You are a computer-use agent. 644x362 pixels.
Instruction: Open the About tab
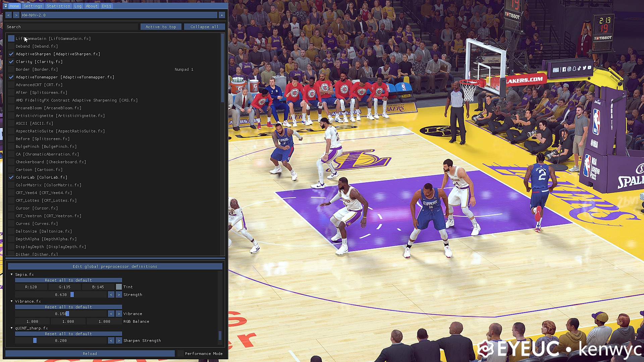(x=92, y=6)
